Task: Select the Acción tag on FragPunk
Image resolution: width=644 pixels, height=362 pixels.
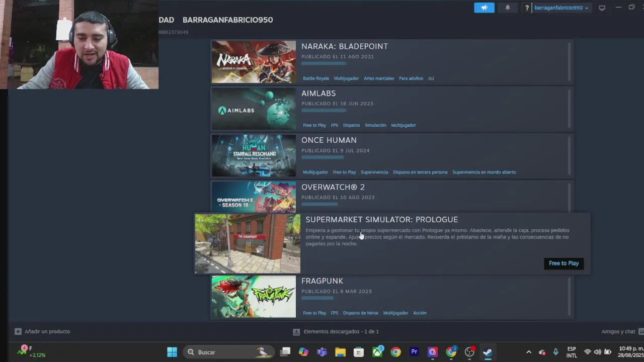Action: click(x=420, y=313)
